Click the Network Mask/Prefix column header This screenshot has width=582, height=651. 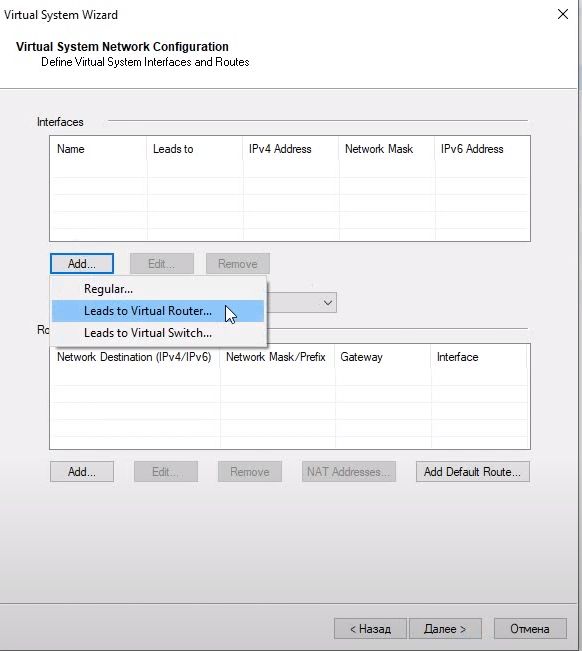[x=277, y=357]
